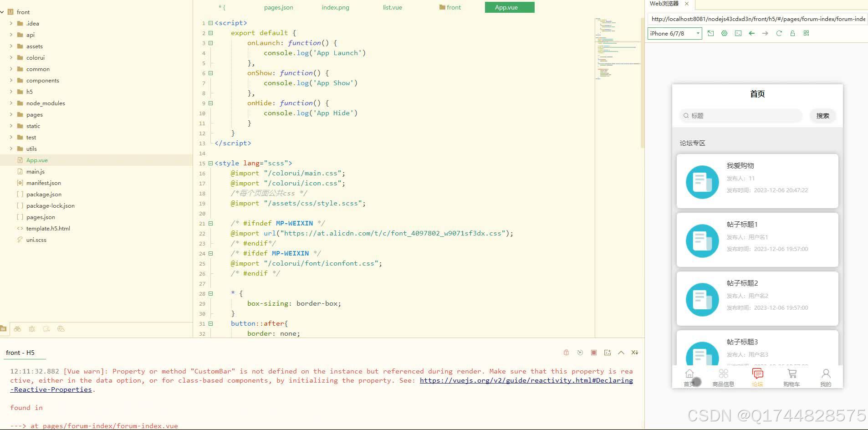Fold the button::after rule at line 31
The image size is (868, 430).
tap(210, 323)
